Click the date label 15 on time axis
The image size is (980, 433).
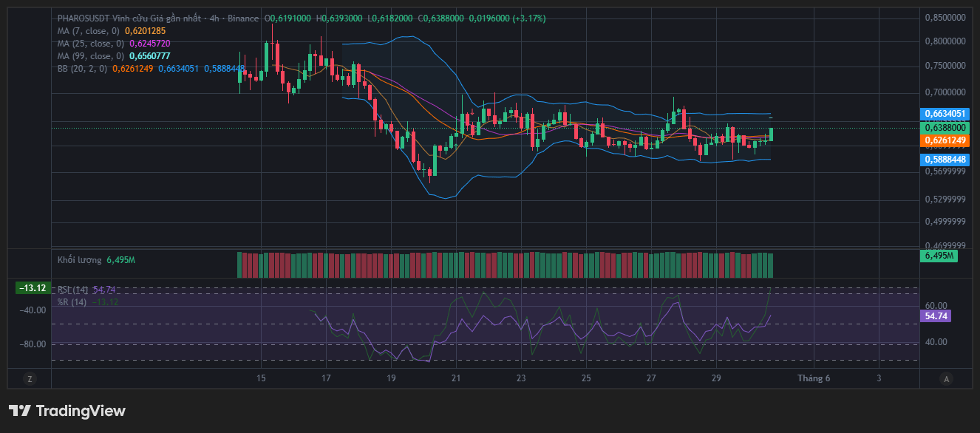pos(261,378)
